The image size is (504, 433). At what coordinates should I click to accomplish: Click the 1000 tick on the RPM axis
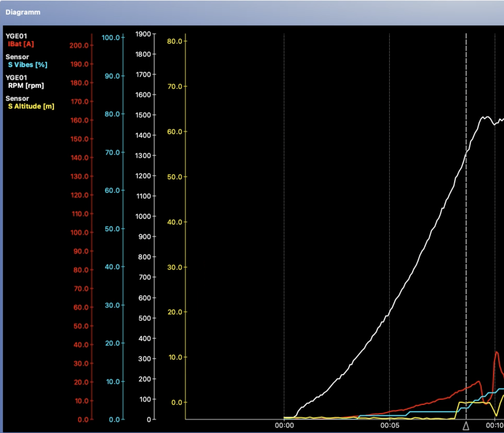(143, 216)
